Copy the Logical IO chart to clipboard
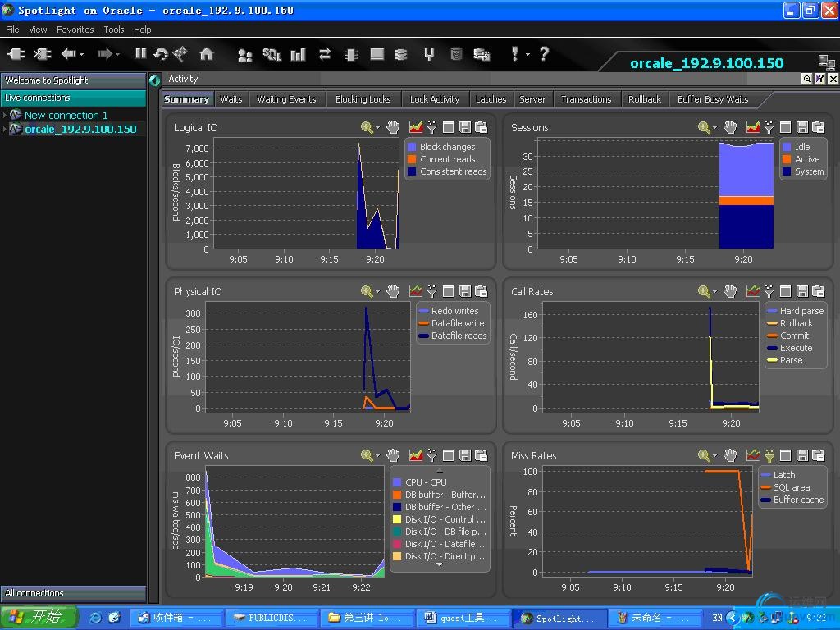Image resolution: width=840 pixels, height=630 pixels. point(482,127)
